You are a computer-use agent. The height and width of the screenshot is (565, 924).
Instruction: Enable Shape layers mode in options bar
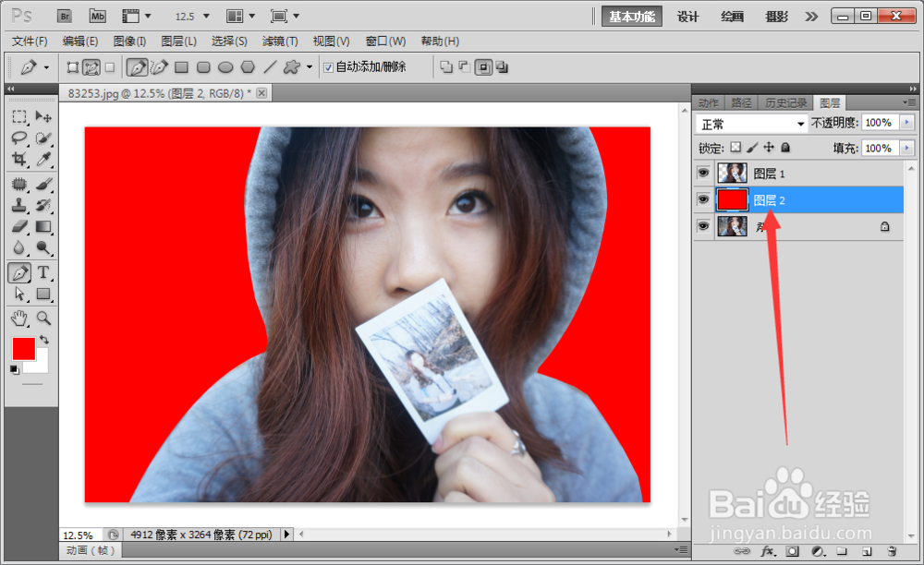click(72, 67)
